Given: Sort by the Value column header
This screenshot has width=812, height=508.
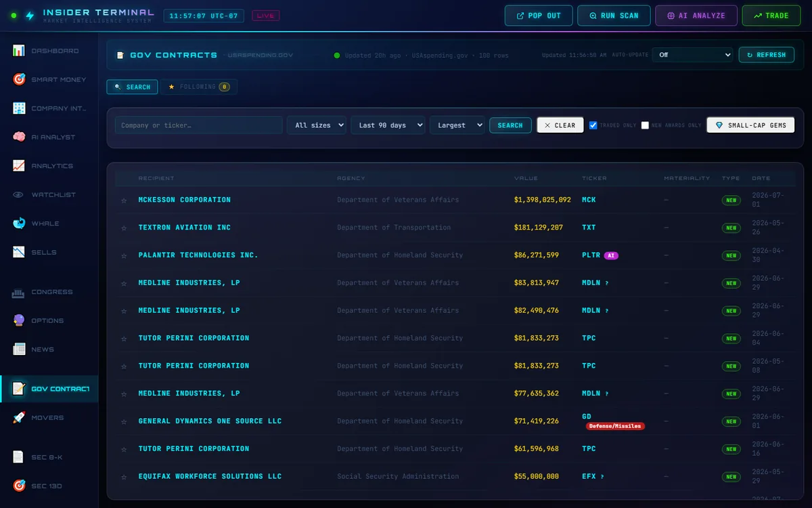Looking at the screenshot, I should [526, 178].
